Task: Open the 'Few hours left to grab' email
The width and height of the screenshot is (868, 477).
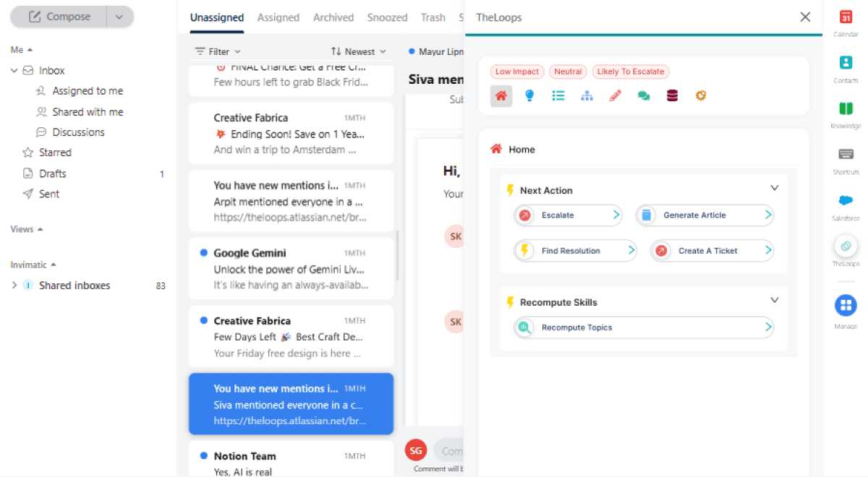Action: point(291,81)
